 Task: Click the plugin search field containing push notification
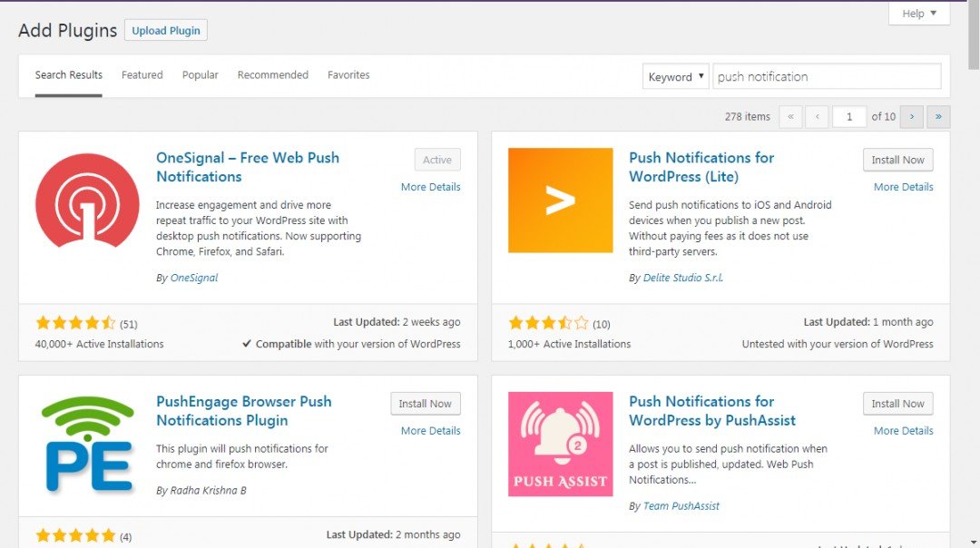[827, 76]
